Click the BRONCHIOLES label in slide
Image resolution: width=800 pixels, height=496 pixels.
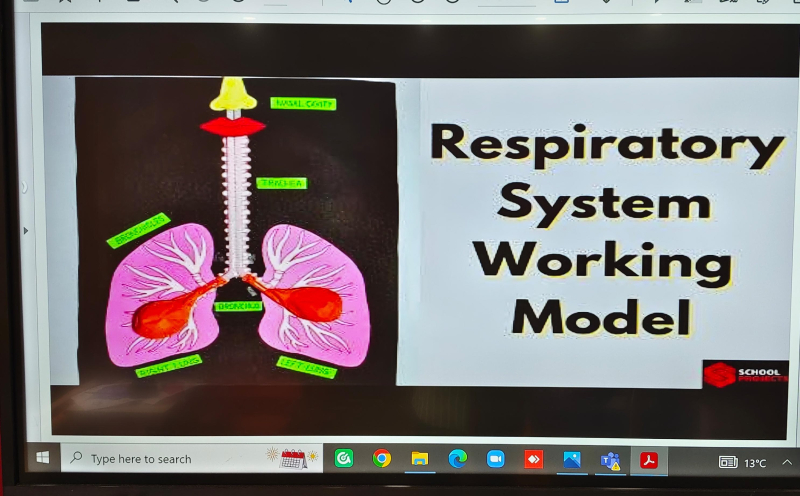(x=138, y=230)
